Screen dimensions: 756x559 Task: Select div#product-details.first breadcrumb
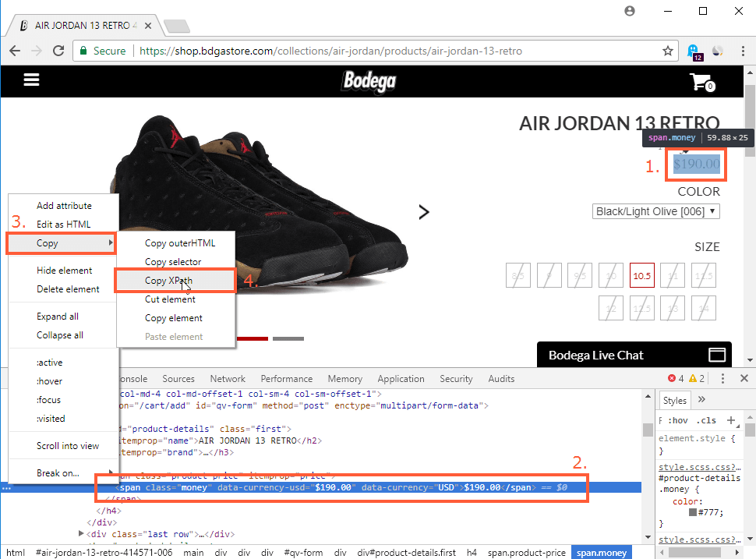tap(406, 552)
